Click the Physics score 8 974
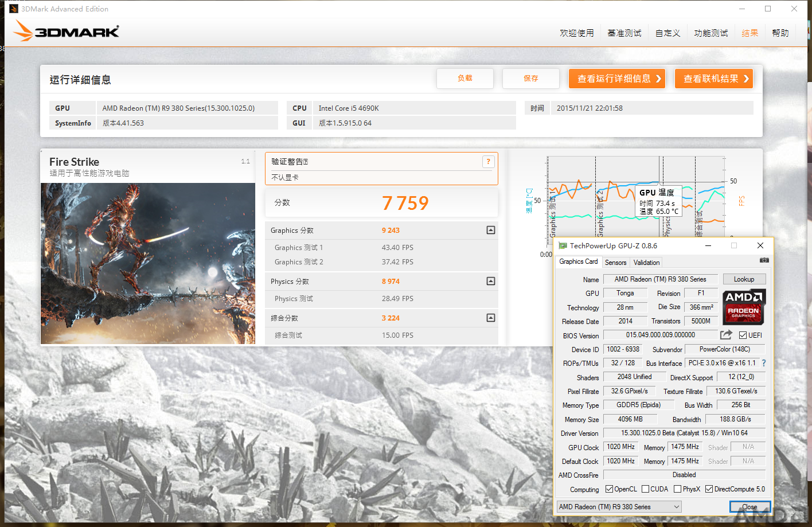The height and width of the screenshot is (527, 812). pyautogui.click(x=391, y=281)
